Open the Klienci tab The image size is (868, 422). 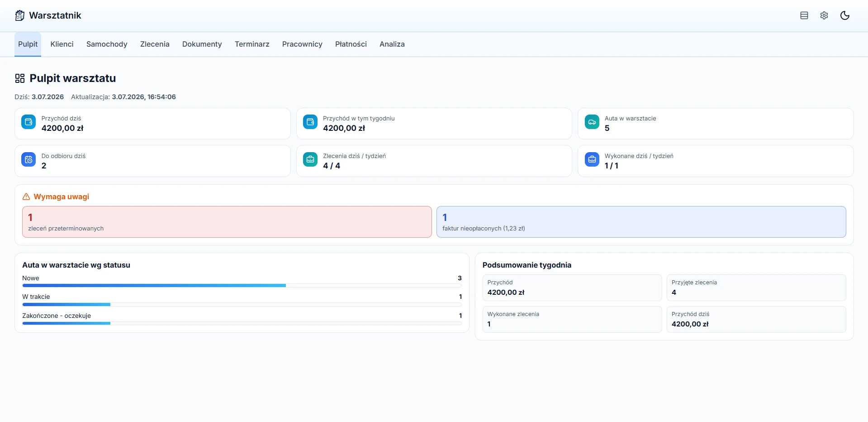[62, 44]
